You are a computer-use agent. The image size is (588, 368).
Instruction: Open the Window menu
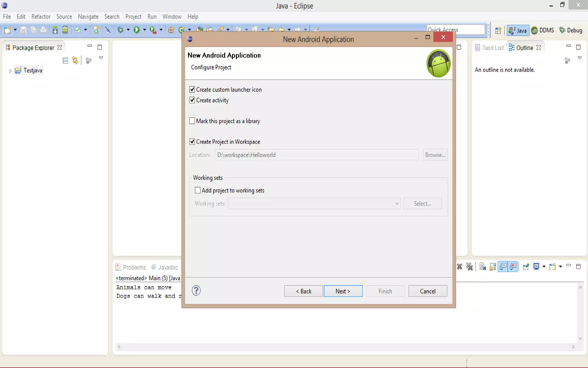point(172,17)
